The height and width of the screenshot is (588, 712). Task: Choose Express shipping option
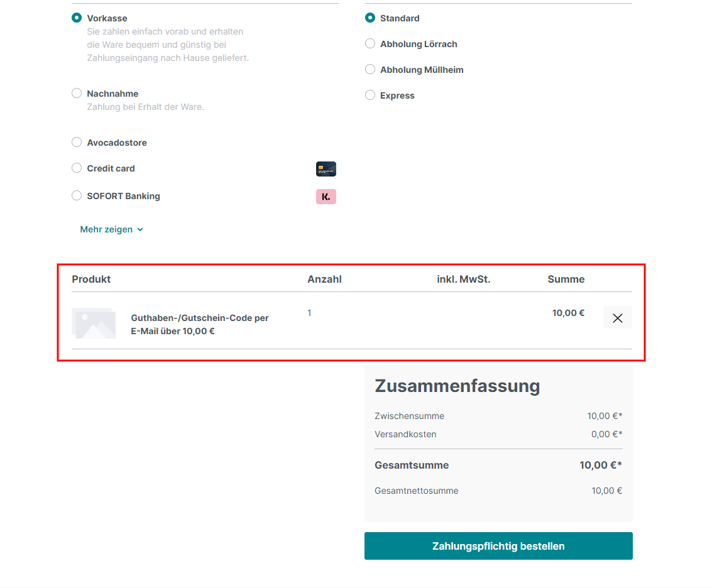(x=370, y=95)
